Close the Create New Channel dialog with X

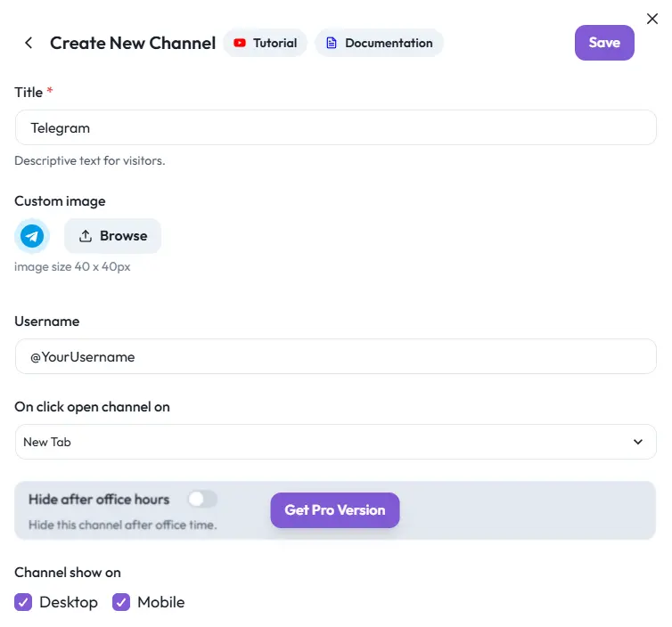652,19
